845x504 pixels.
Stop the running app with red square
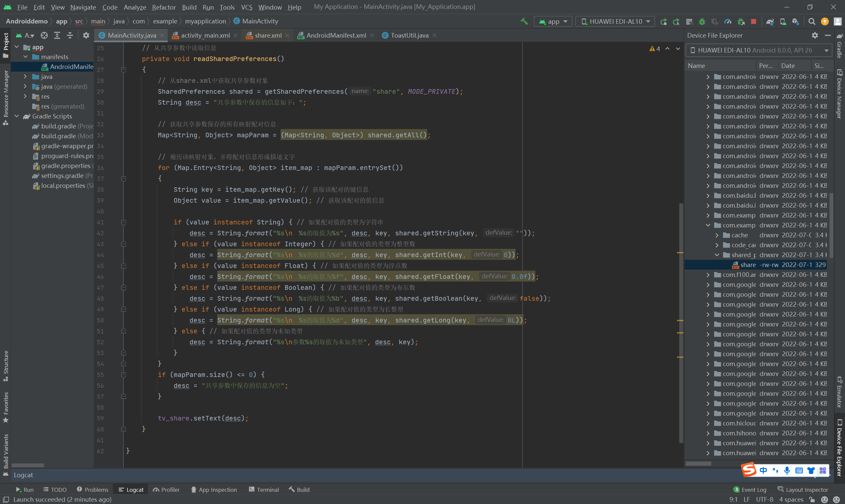(753, 21)
